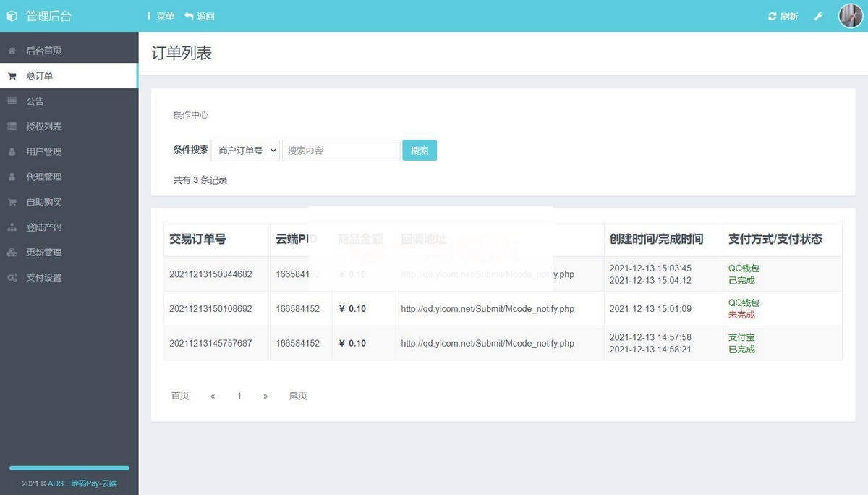Go to 尾页 last page link

point(297,396)
